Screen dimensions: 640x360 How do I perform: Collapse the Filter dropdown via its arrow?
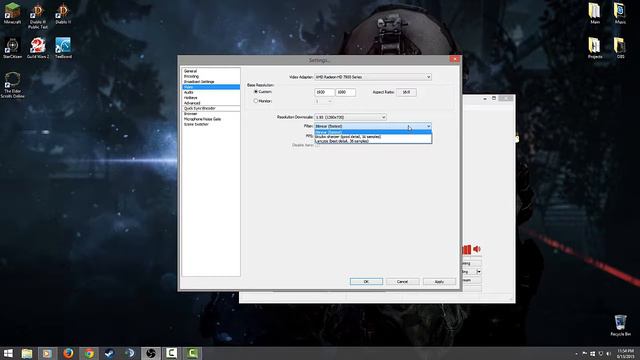428,127
